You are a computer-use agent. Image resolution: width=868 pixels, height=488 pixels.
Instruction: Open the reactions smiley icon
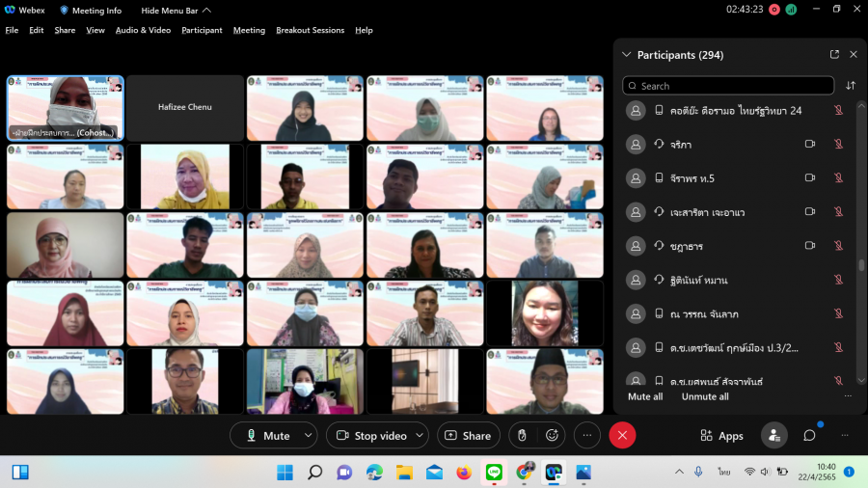click(x=553, y=436)
